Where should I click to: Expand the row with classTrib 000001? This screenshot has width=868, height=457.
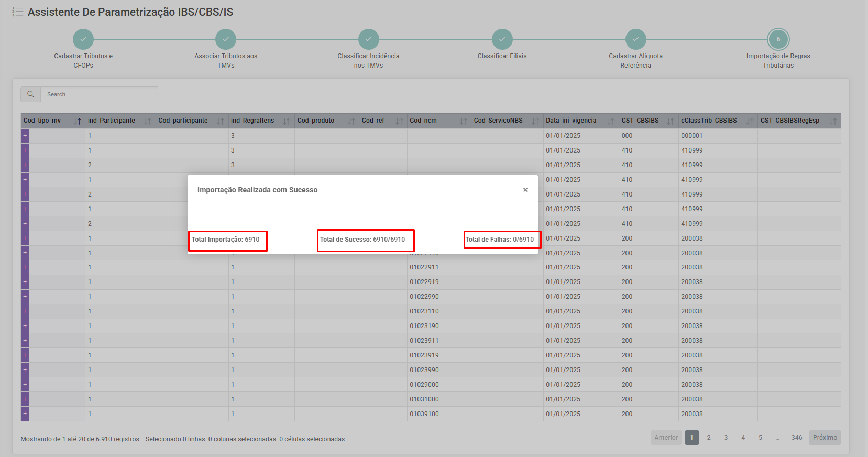pos(25,136)
